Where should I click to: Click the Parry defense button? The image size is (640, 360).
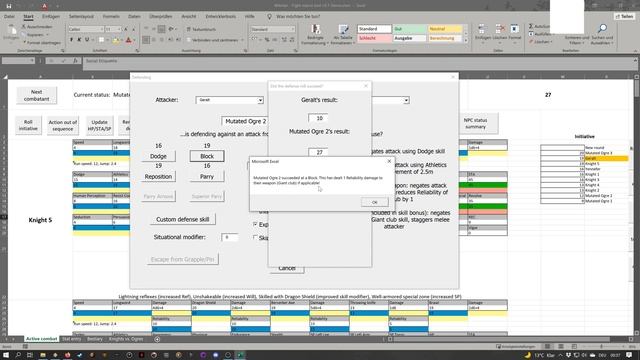coord(207,176)
